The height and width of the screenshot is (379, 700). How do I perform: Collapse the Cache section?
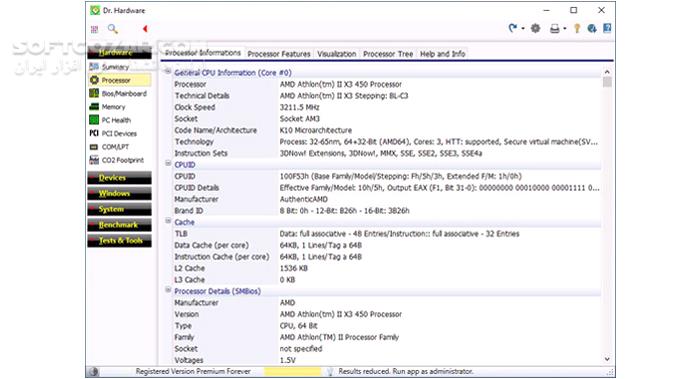tap(168, 221)
